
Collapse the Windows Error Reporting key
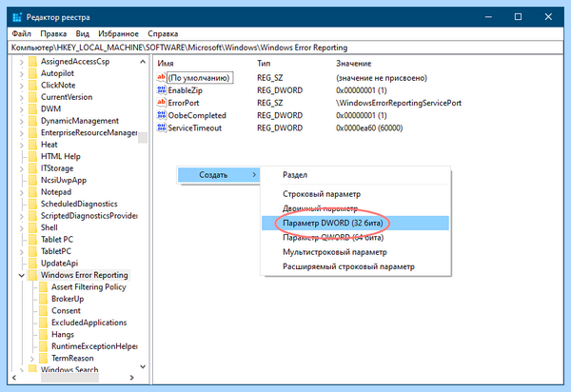pos(22,276)
